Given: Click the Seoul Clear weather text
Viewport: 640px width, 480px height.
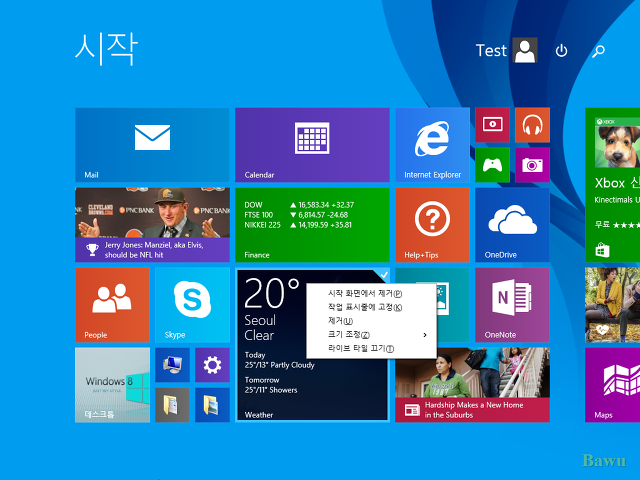Looking at the screenshot, I should [260, 328].
